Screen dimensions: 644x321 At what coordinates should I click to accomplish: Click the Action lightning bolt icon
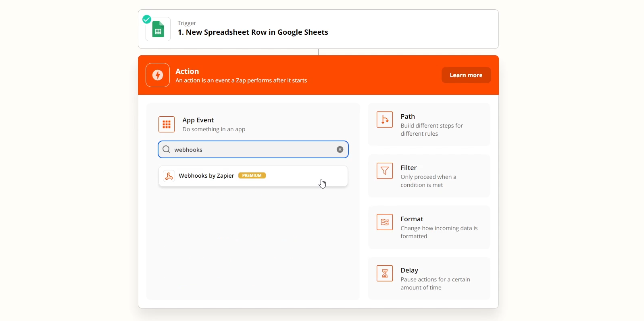point(158,75)
